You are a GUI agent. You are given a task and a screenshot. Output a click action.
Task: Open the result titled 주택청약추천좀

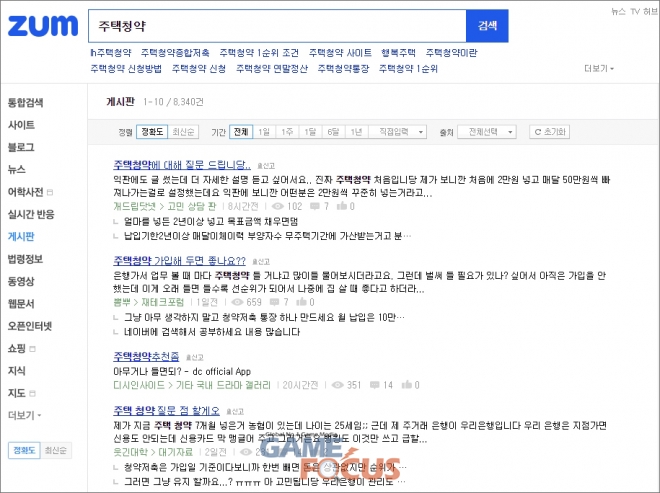tap(146, 356)
